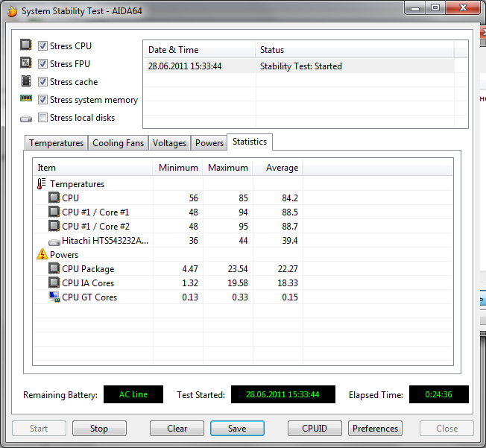Image resolution: width=486 pixels, height=448 pixels.
Task: Click the monitor icon beside CPU GT Cores
Action: (54, 297)
